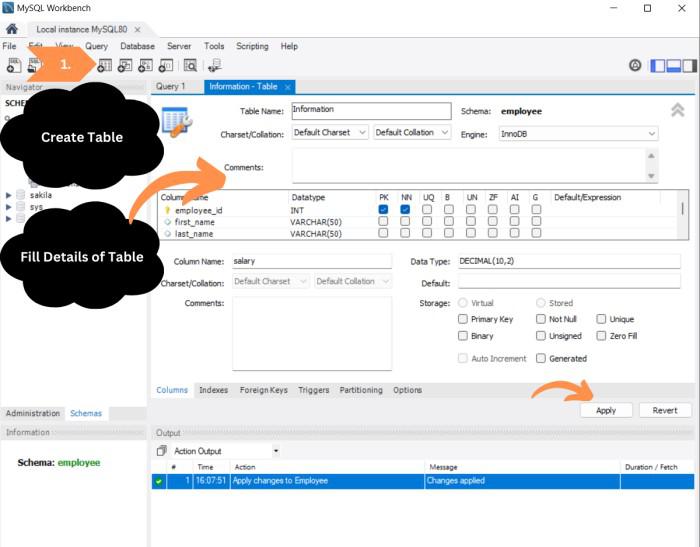Click the circular icon left of panel toggles

[635, 66]
